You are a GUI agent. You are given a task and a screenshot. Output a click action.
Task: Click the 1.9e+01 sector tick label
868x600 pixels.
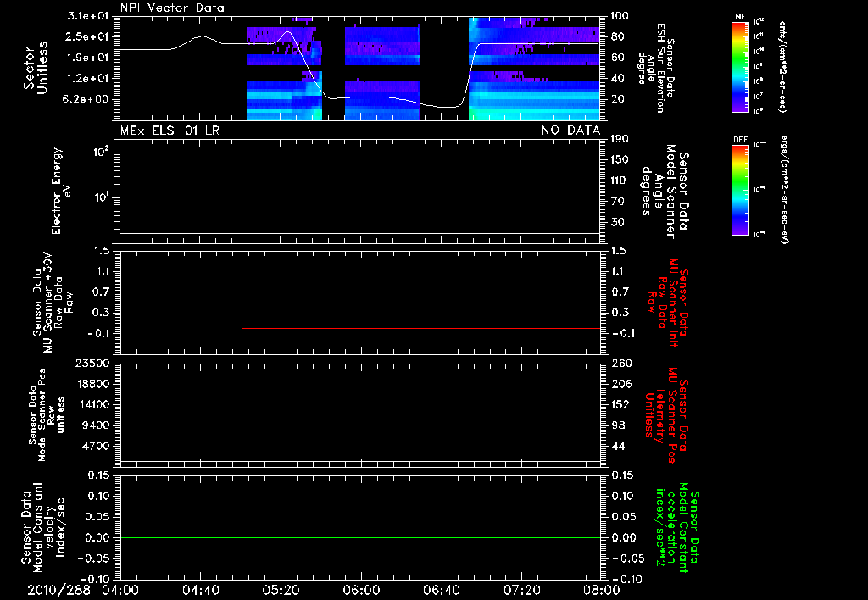tap(88, 58)
